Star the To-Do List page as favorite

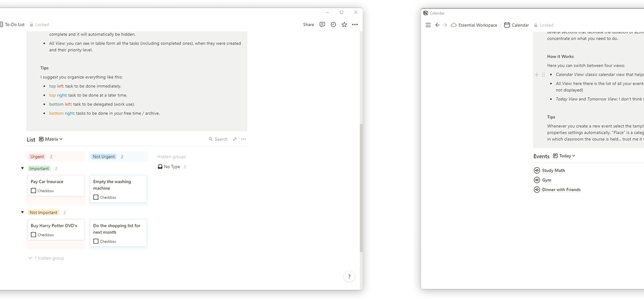(x=344, y=25)
